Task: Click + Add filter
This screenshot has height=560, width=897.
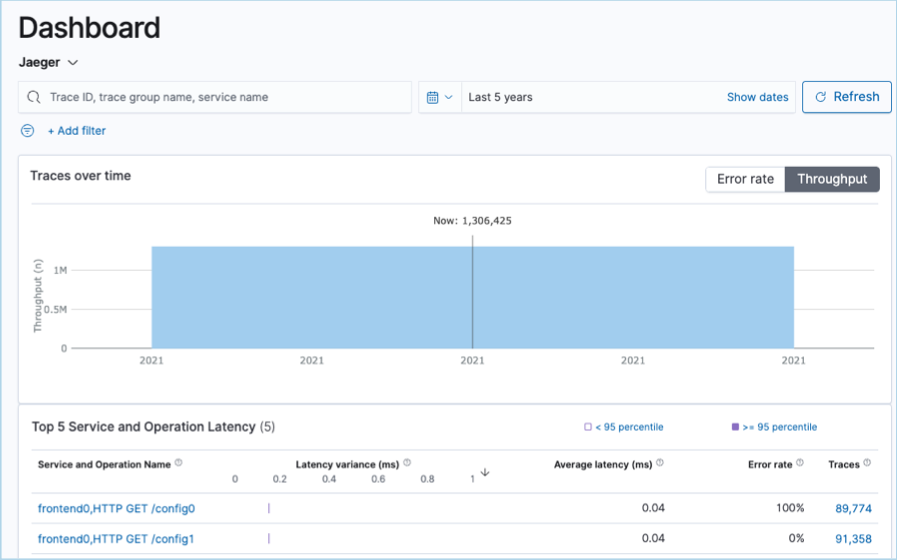Action: pos(76,131)
